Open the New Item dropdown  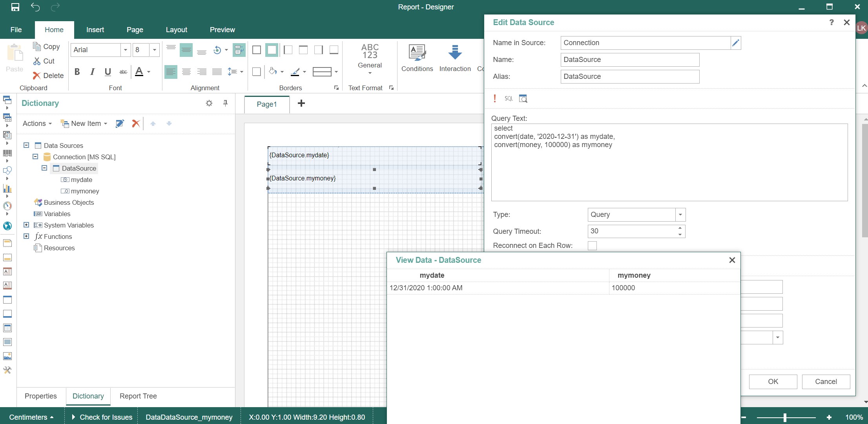pos(84,124)
